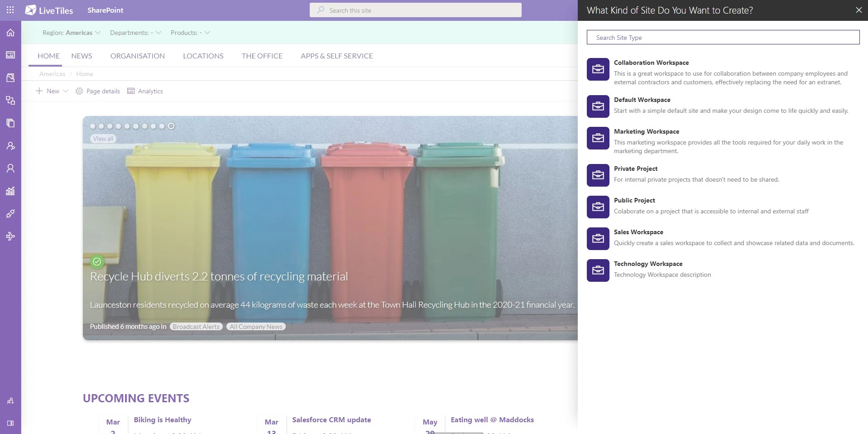The height and width of the screenshot is (434, 868).
Task: Open the Salesforce CRM update event
Action: (331, 420)
